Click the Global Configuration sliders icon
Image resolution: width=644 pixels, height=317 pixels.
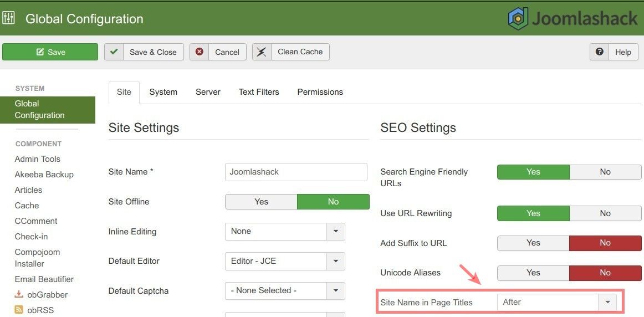[8, 18]
